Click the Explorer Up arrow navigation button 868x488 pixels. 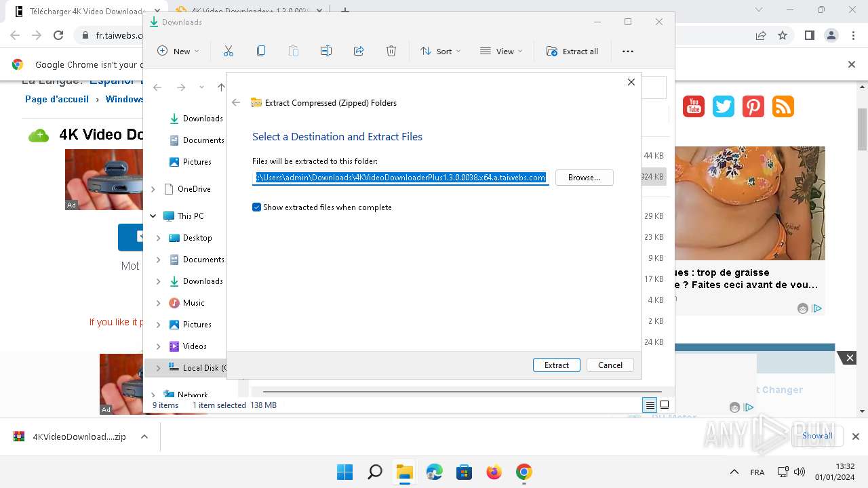221,87
